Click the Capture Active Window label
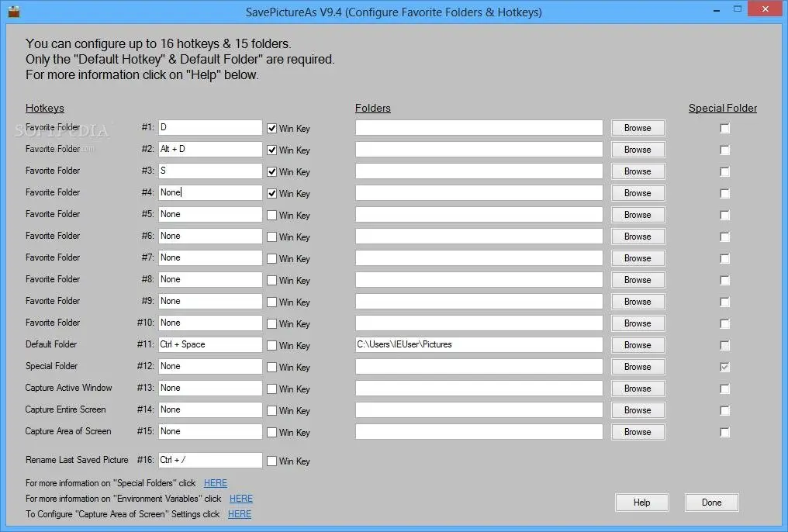Viewport: 788px width, 532px height. [x=68, y=388]
